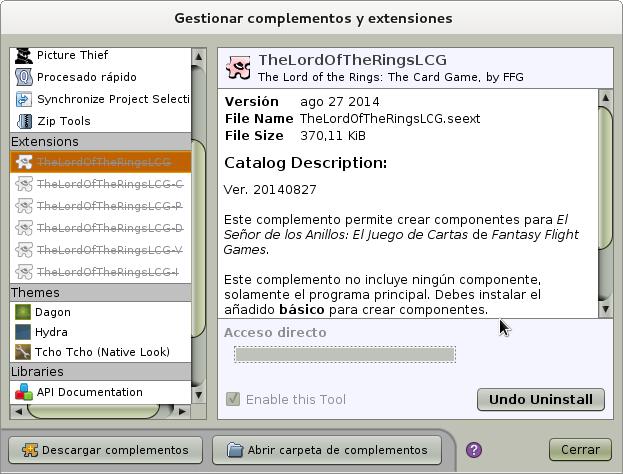The height and width of the screenshot is (474, 623).
Task: Click description pane scroll-up arrow
Action: (x=605, y=97)
